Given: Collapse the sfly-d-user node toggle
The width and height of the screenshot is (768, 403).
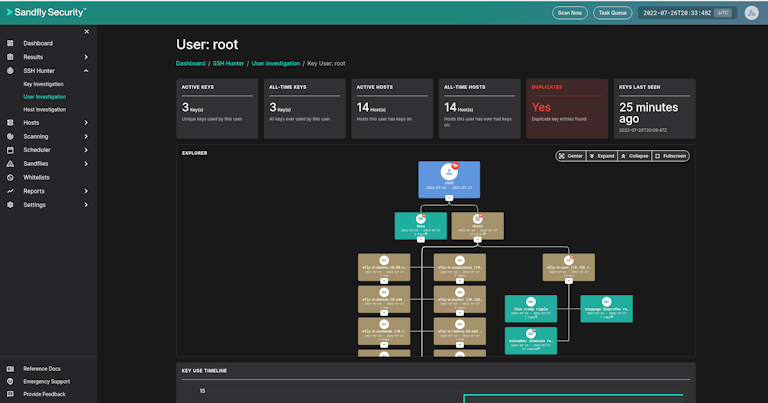Looking at the screenshot, I should (569, 281).
